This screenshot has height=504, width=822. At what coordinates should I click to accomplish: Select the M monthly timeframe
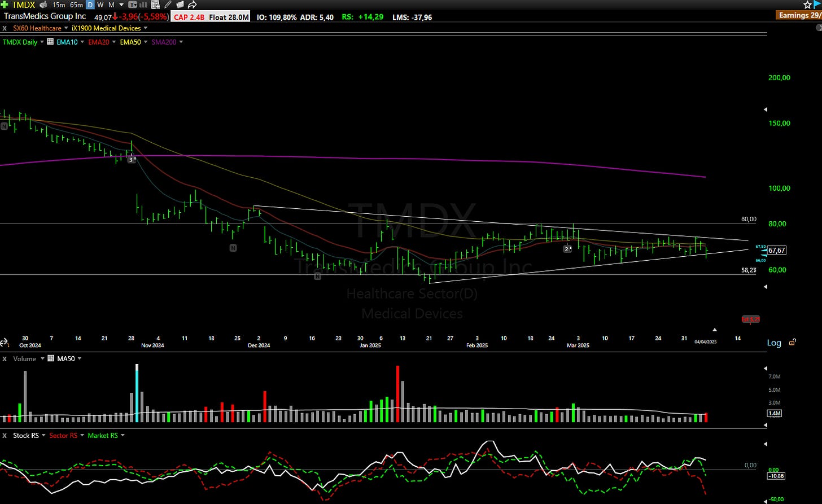(111, 5)
